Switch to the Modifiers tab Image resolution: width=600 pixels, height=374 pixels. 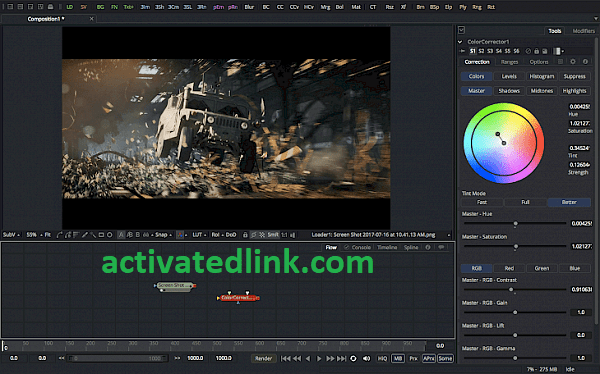click(584, 31)
